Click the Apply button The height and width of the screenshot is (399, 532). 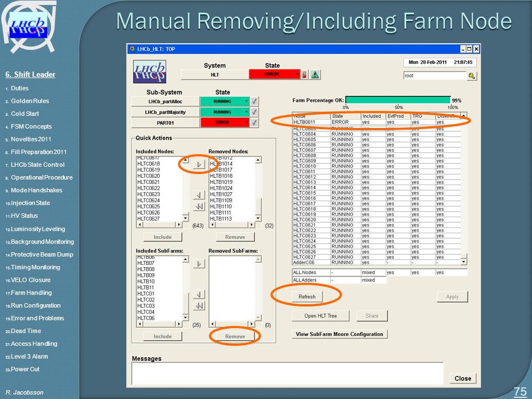coord(452,296)
